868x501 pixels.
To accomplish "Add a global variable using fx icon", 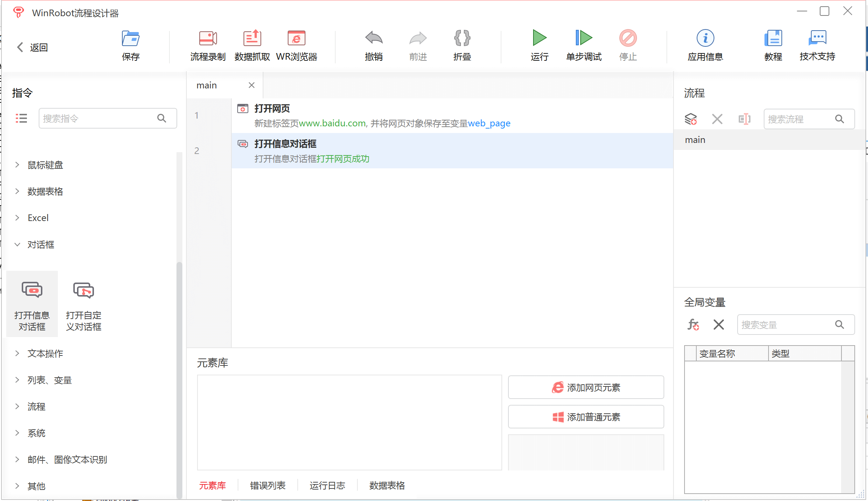I will pos(693,325).
